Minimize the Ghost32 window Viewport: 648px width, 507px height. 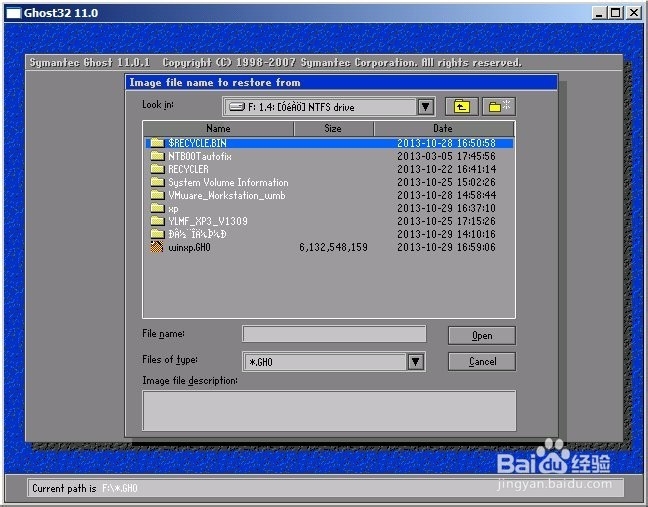598,13
